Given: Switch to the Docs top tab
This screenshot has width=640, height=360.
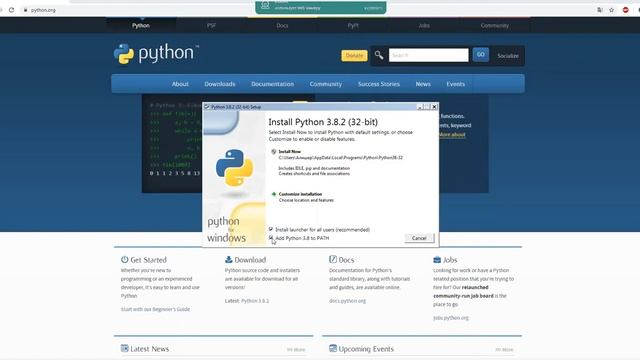Looking at the screenshot, I should point(282,25).
